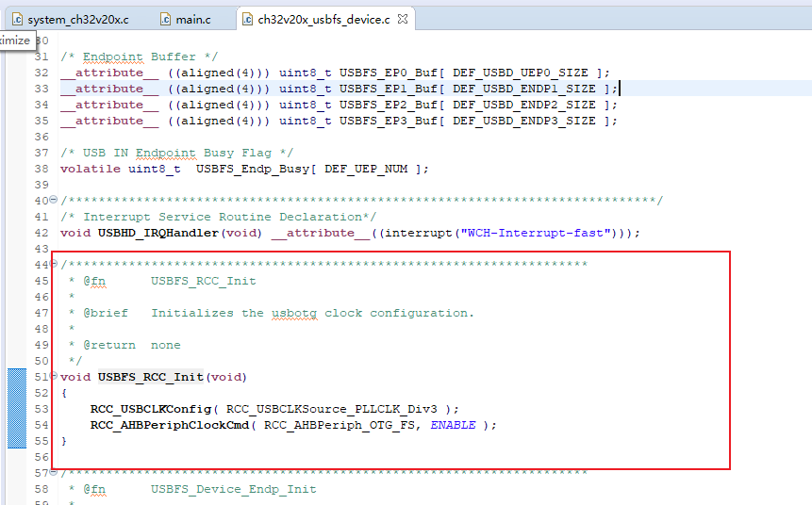Collapse the USBFS_RCC_Init function at line 51
The height and width of the screenshot is (505, 812).
point(54,377)
